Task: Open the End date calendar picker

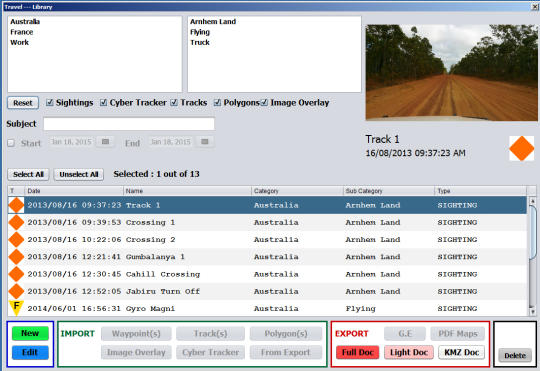Action: coord(205,142)
